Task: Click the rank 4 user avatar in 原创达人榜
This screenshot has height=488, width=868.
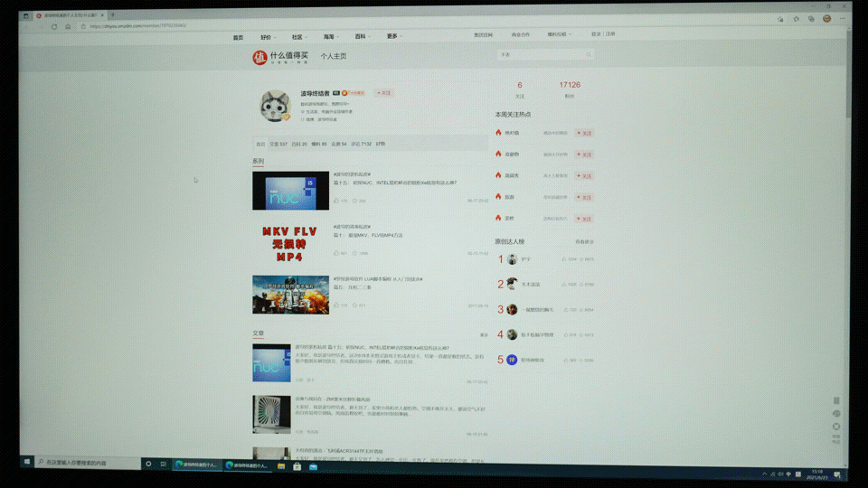Action: click(x=512, y=334)
